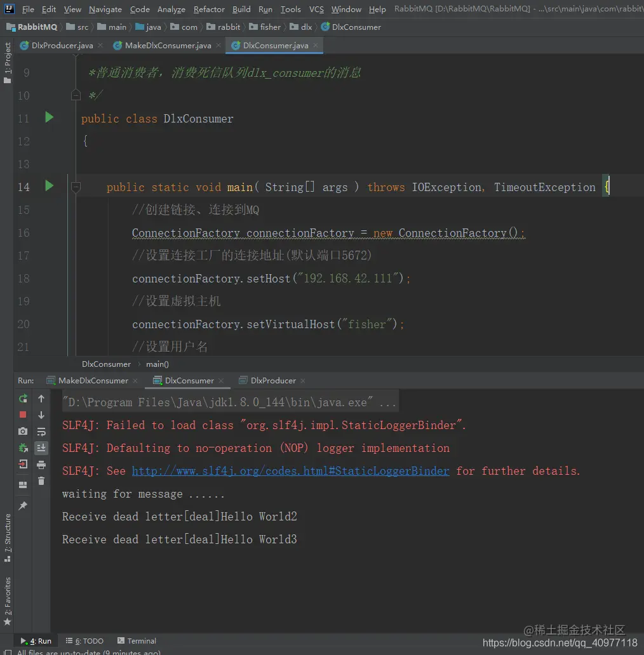Click the fisher package breadcrumb

tap(265, 27)
